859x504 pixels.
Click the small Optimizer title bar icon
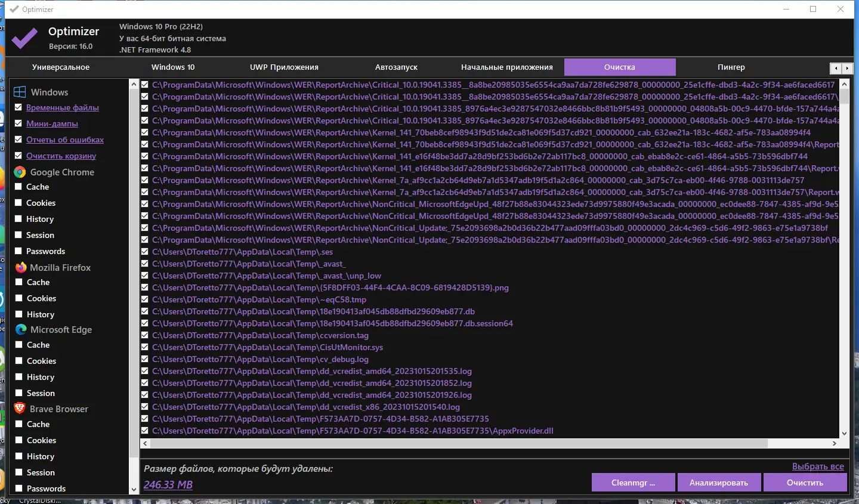pyautogui.click(x=14, y=9)
